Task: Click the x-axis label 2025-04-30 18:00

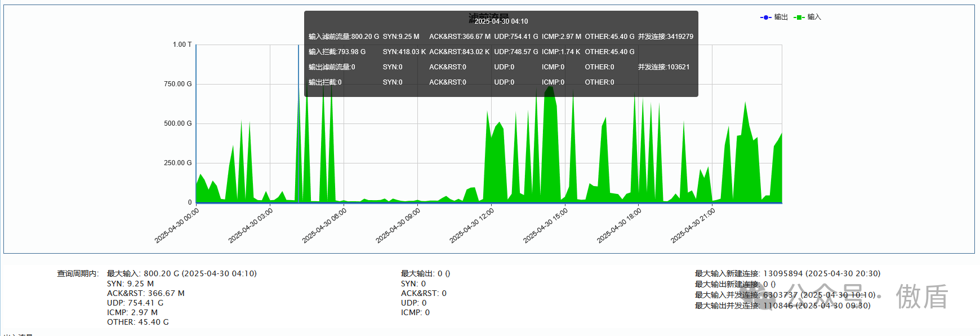Action: click(x=620, y=226)
